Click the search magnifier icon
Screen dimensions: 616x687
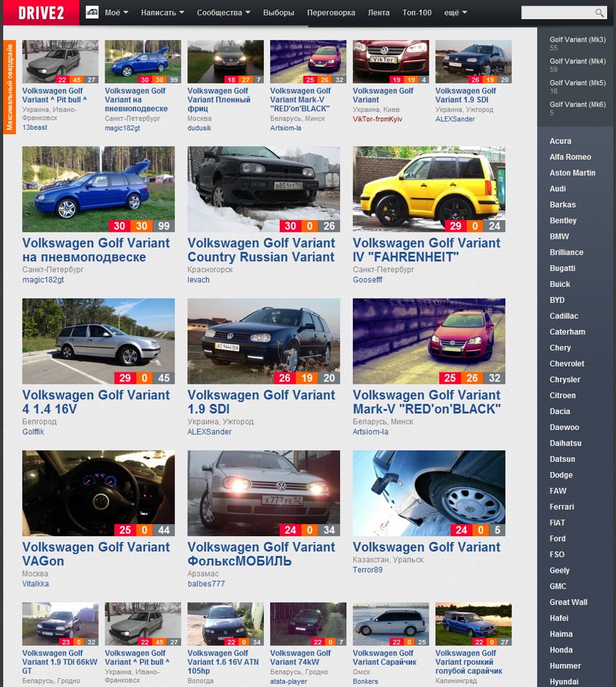[599, 13]
